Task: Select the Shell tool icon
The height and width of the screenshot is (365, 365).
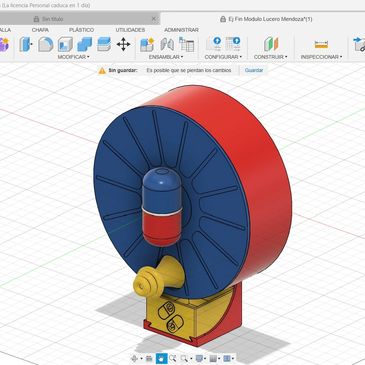Action: (x=65, y=44)
